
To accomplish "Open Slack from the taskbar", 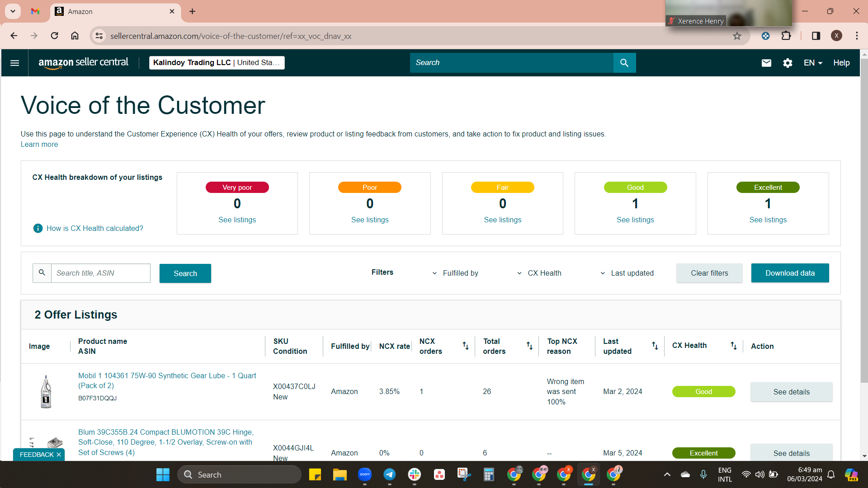I will [414, 474].
